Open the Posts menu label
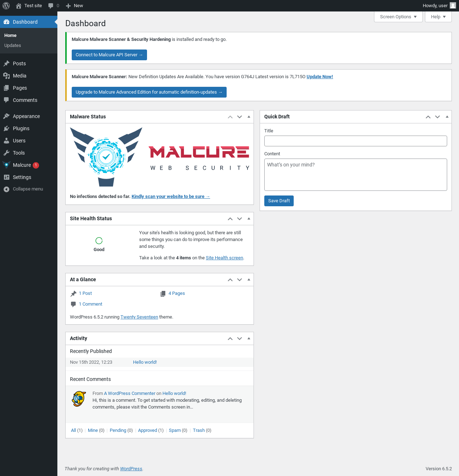 pos(19,63)
